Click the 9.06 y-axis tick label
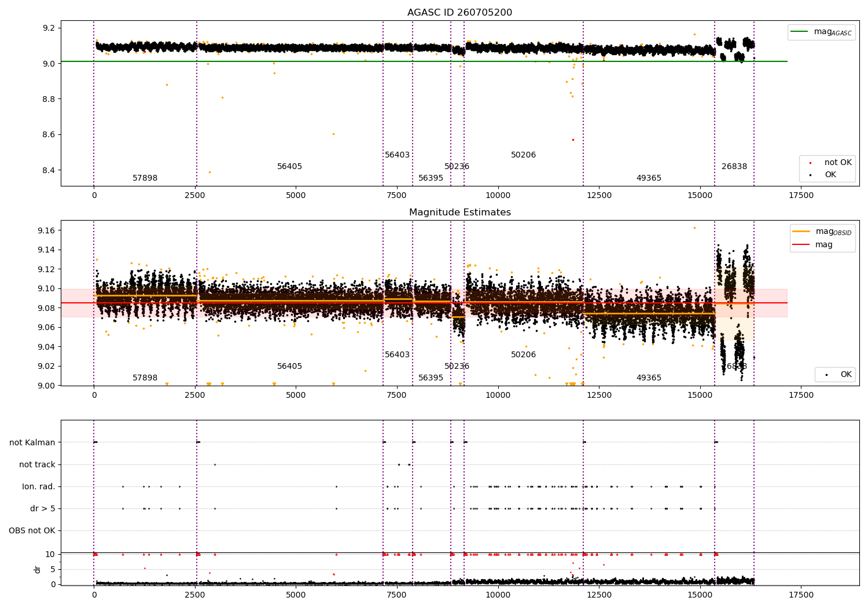868x608 pixels. [x=47, y=328]
